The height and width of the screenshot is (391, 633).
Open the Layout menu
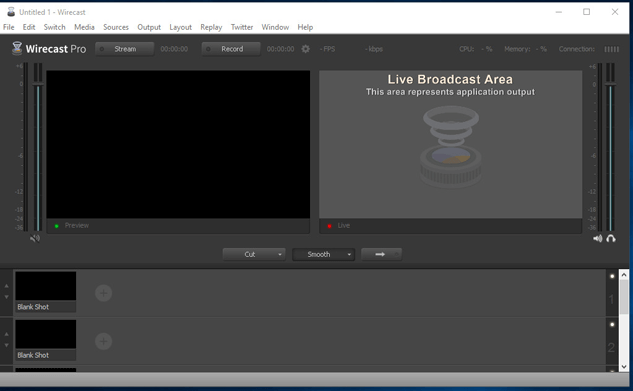point(180,27)
